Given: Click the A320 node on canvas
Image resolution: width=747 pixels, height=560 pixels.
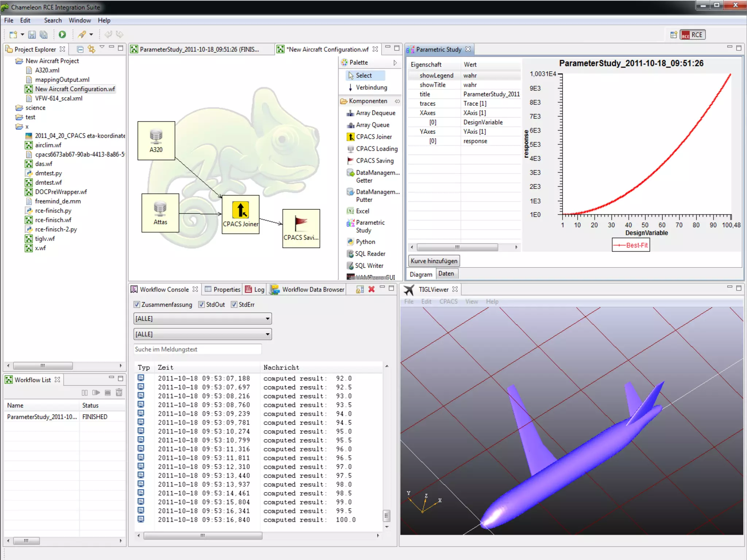Looking at the screenshot, I should [x=156, y=141].
